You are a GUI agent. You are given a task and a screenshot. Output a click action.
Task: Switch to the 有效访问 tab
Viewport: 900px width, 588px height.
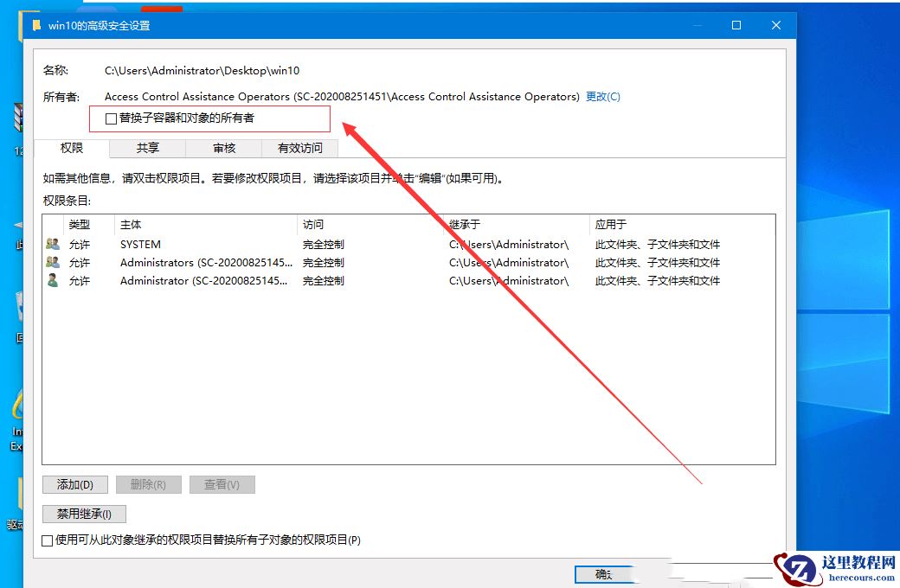[299, 148]
